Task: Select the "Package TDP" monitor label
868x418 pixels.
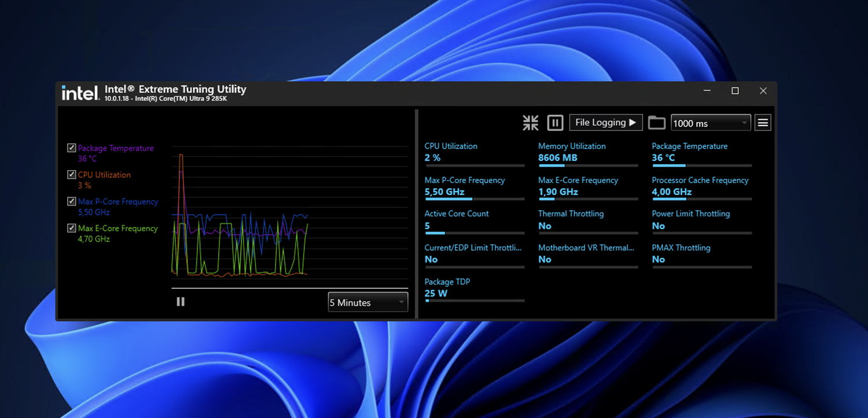Action: 447,282
